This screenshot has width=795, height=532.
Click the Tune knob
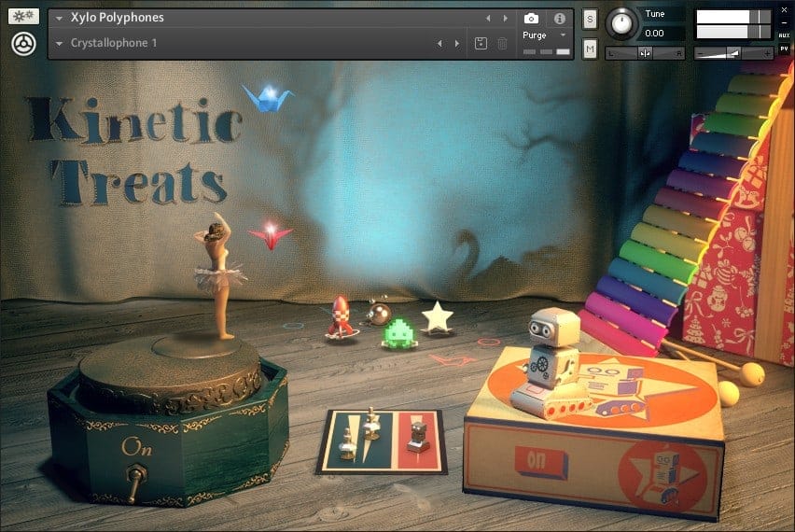pos(620,23)
